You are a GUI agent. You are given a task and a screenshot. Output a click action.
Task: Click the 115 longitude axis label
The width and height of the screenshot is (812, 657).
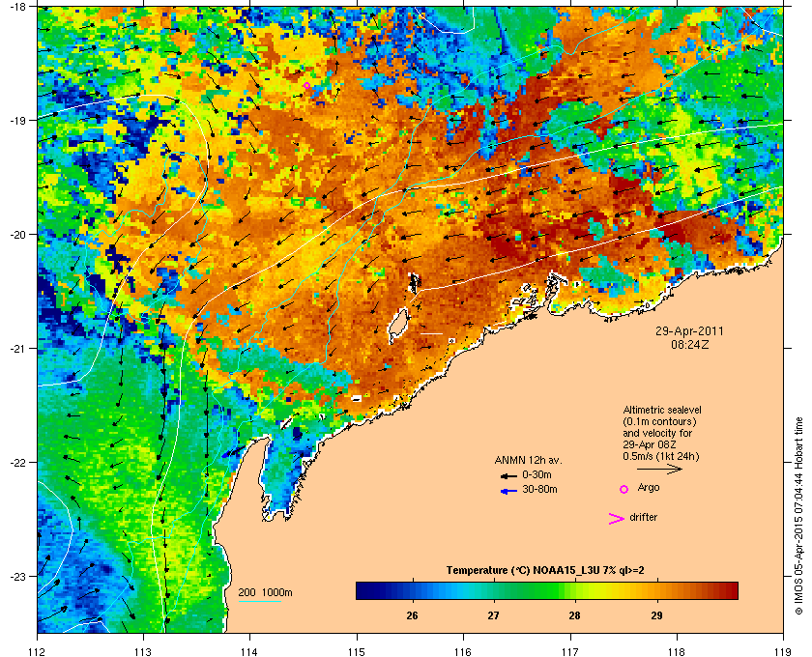357,652
